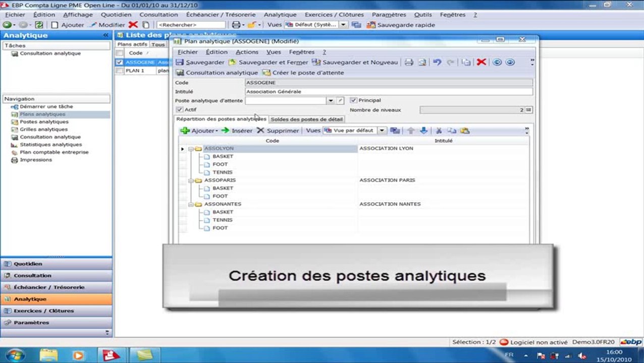Open the file explorer taskbar icon
The width and height of the screenshot is (644, 363).
(x=49, y=355)
